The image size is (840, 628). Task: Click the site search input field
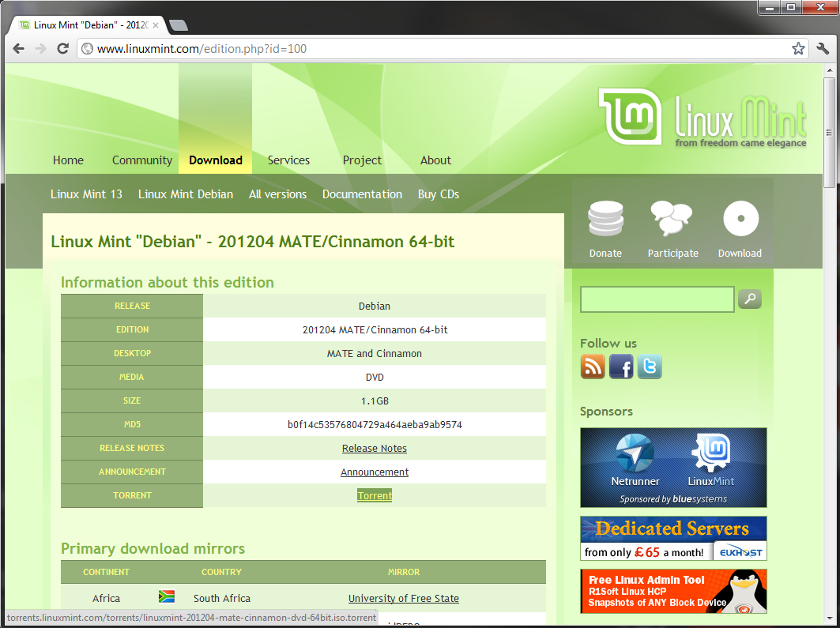coord(657,299)
